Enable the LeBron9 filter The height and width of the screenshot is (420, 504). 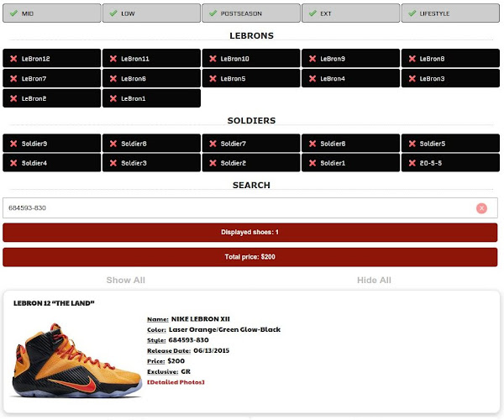click(350, 59)
